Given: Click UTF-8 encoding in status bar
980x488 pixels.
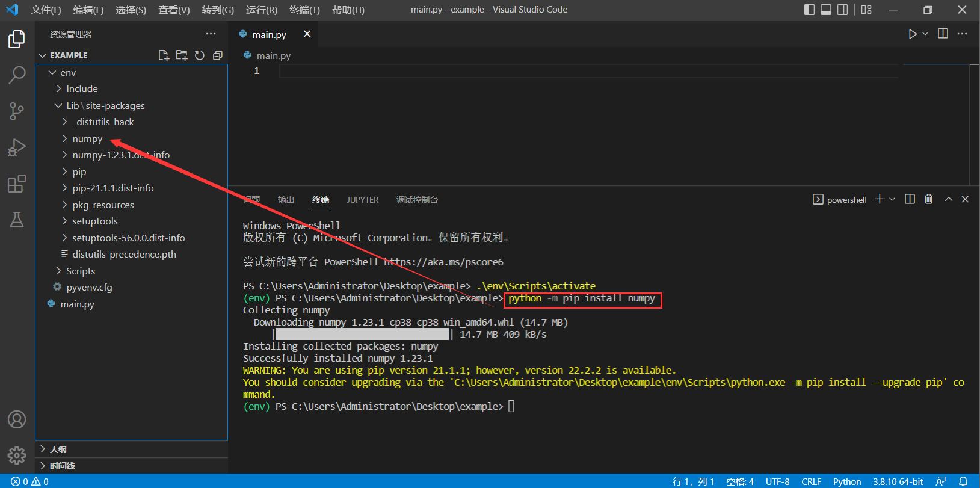Looking at the screenshot, I should tap(777, 481).
